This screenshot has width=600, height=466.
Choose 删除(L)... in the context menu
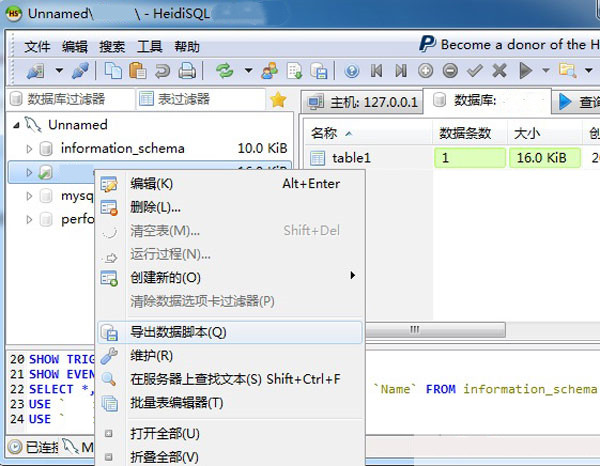(x=230, y=207)
